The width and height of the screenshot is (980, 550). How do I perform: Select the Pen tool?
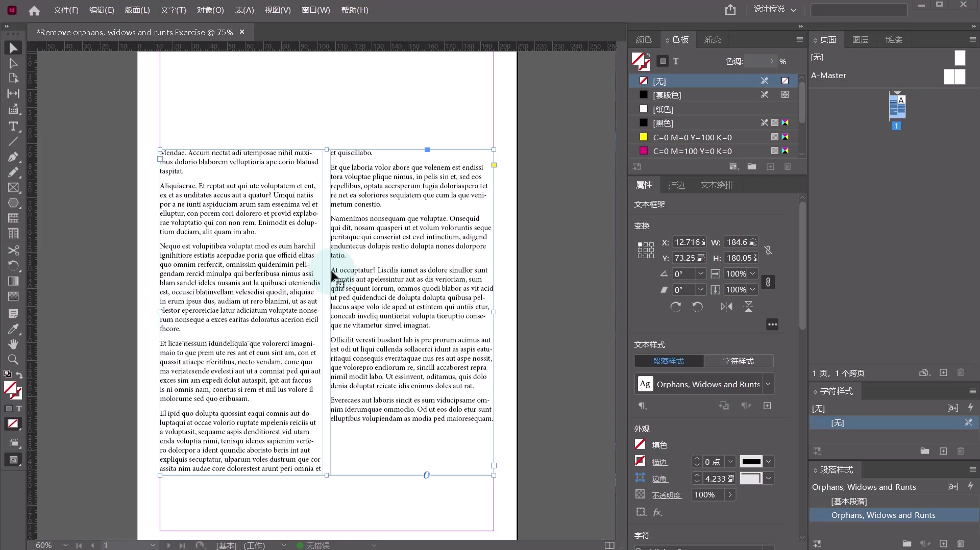tap(13, 157)
